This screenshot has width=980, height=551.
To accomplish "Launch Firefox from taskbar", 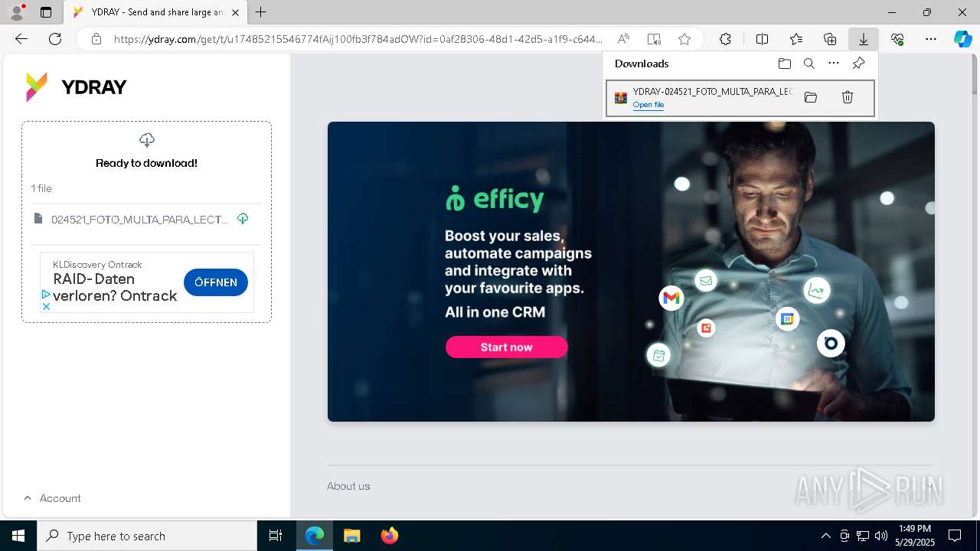I will (x=389, y=536).
